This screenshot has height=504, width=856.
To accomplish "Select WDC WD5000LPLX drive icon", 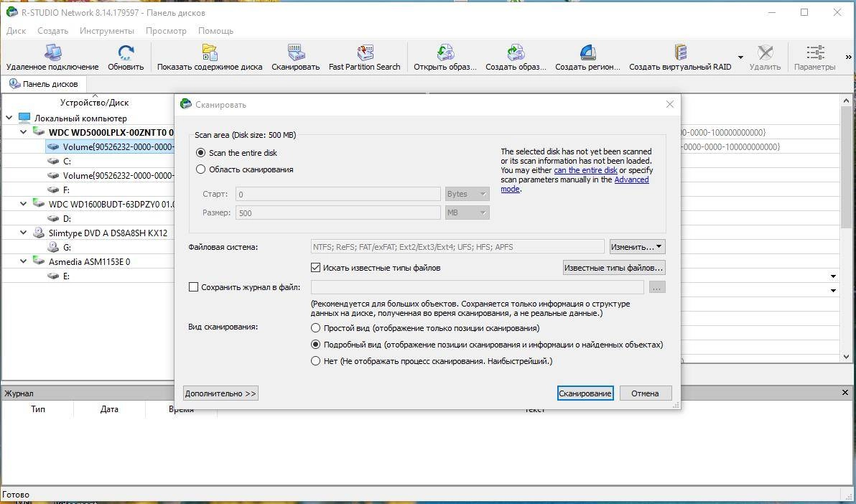I will click(39, 131).
